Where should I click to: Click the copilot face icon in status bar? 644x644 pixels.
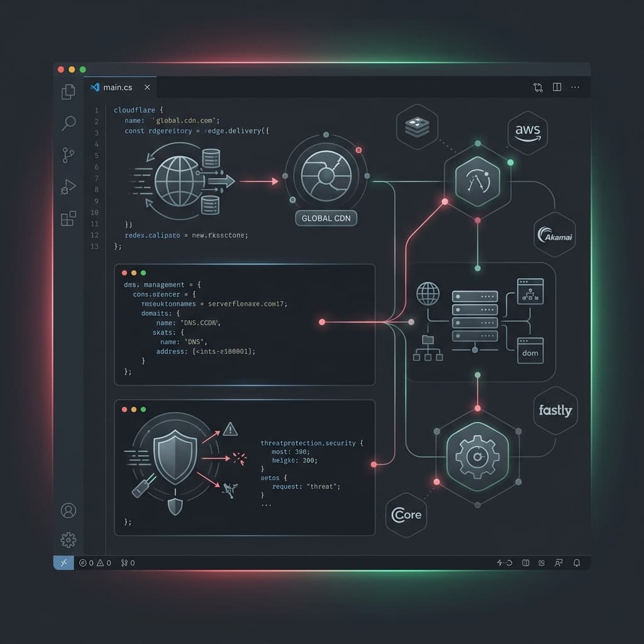tap(541, 563)
